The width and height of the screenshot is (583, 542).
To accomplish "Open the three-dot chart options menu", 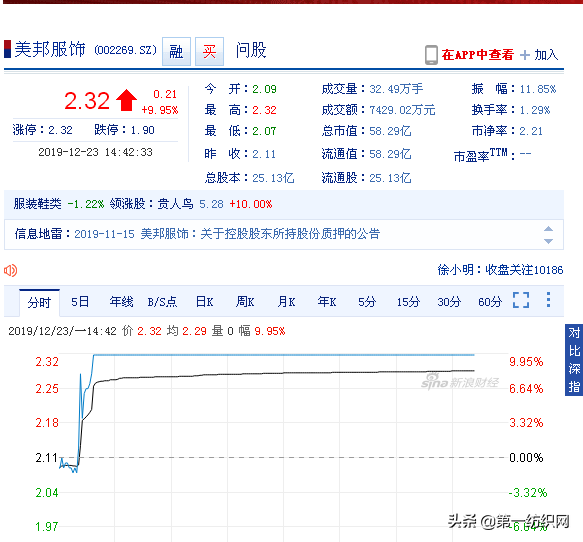I will pos(548,300).
